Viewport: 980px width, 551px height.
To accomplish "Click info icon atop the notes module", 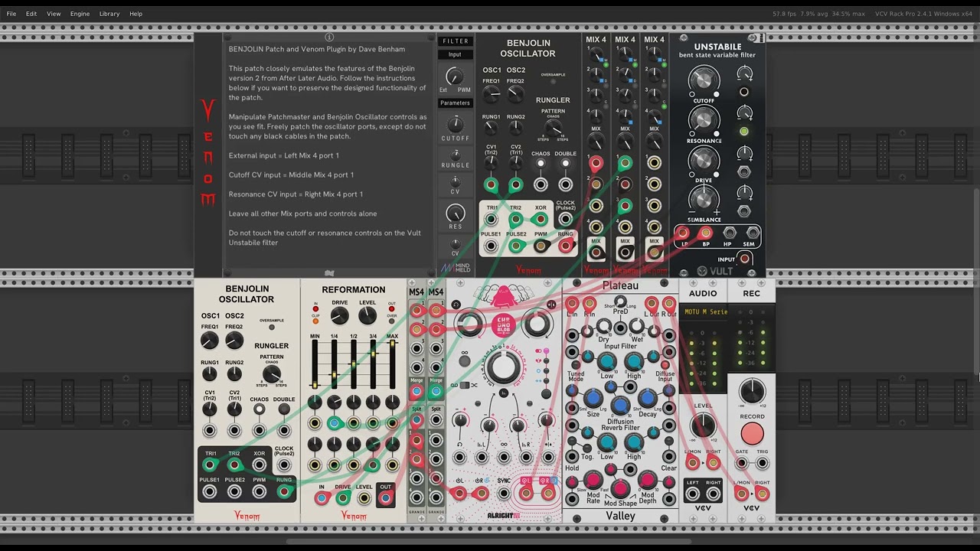I will (x=329, y=37).
